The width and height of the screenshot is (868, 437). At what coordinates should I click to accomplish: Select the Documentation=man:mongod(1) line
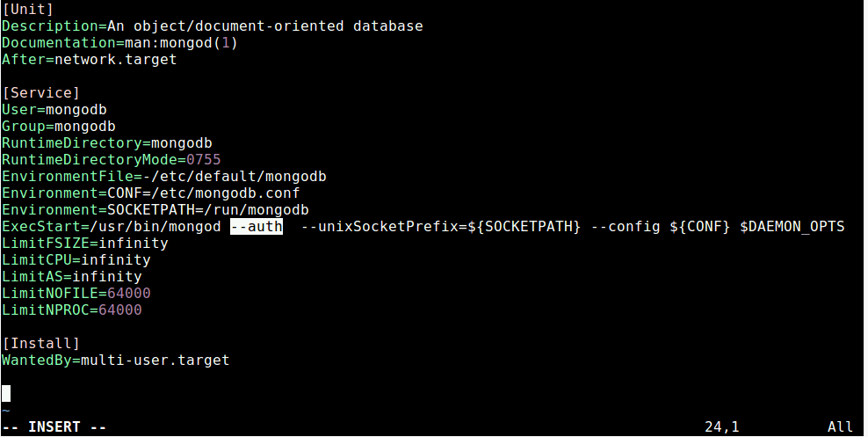point(119,43)
